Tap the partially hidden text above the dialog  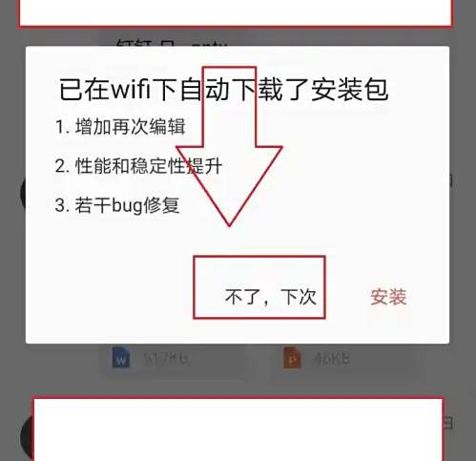tap(172, 43)
